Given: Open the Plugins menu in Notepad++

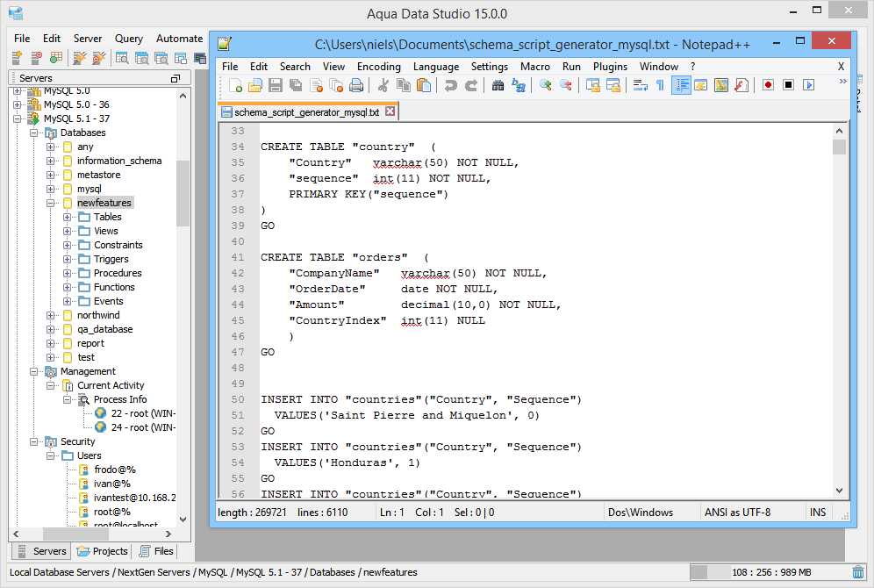Looking at the screenshot, I should [610, 67].
